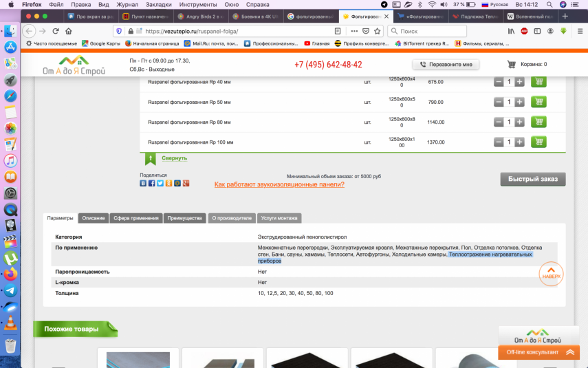Expand the Off-line консультант widget
Viewport: 588px width, 368px height.
tap(538, 352)
